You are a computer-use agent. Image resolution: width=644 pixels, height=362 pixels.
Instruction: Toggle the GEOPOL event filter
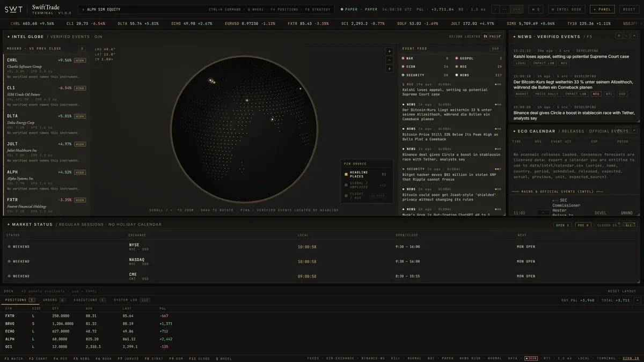tap(479, 58)
